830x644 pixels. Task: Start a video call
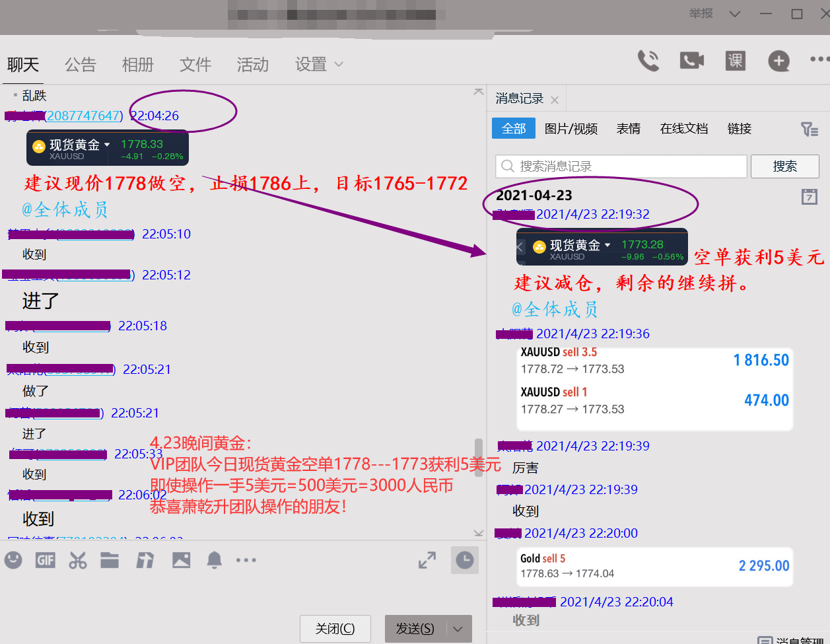pos(691,61)
